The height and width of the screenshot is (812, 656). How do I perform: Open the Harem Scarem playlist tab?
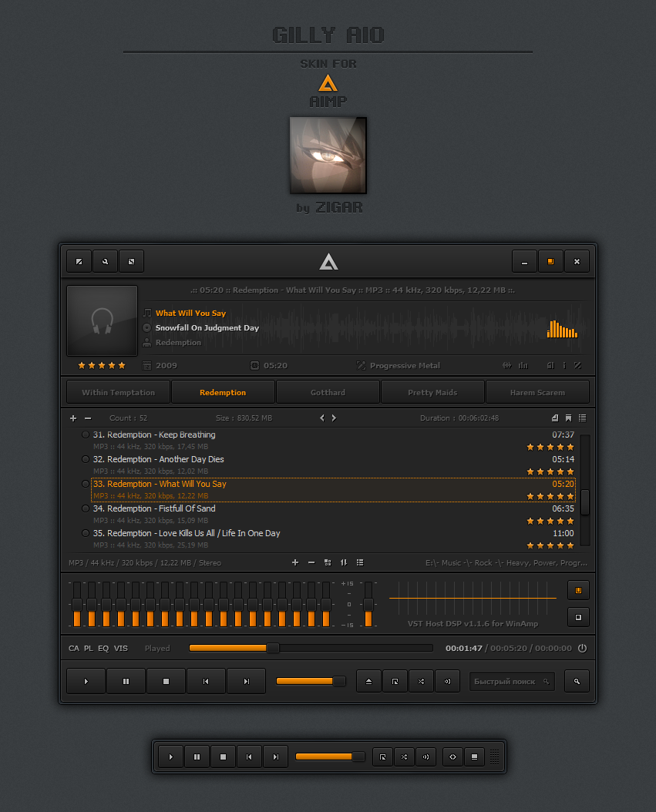[x=537, y=393]
